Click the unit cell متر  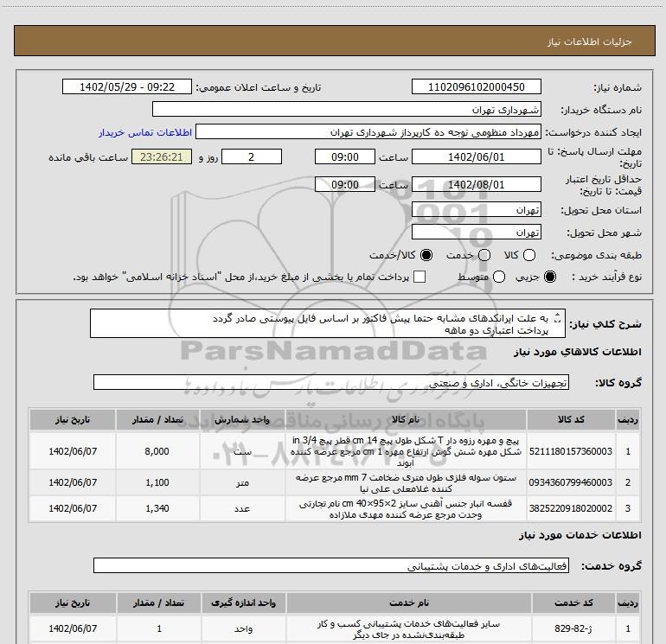coord(242,482)
